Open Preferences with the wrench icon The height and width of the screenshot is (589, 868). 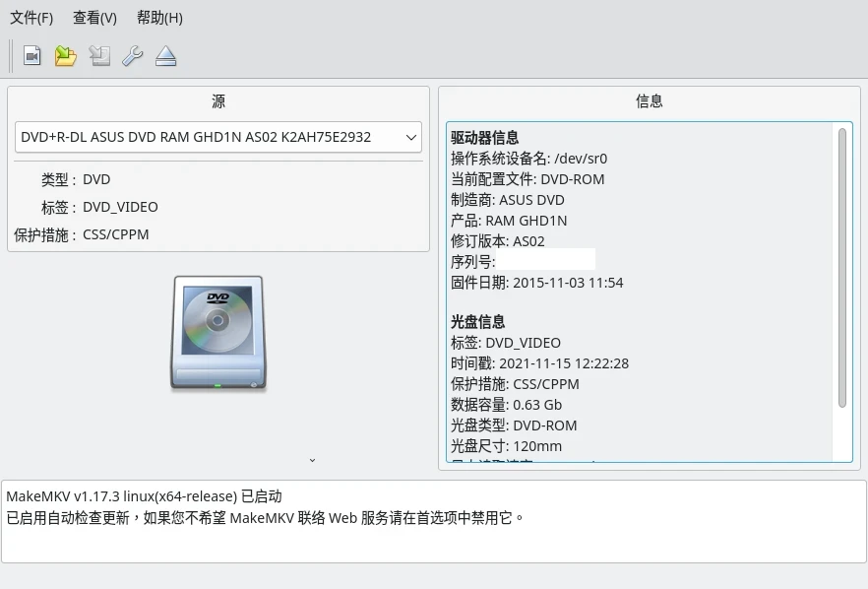click(133, 56)
